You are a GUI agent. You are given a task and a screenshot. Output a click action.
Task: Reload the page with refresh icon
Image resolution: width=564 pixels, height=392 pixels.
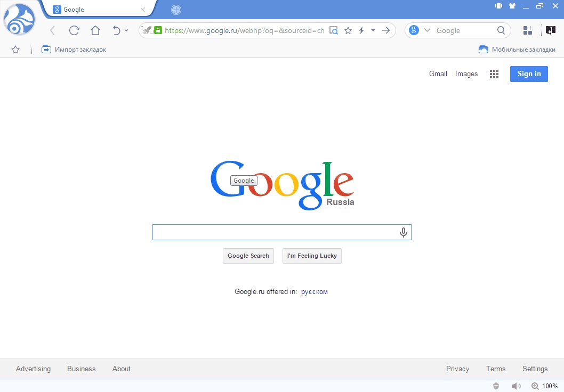coord(74,30)
